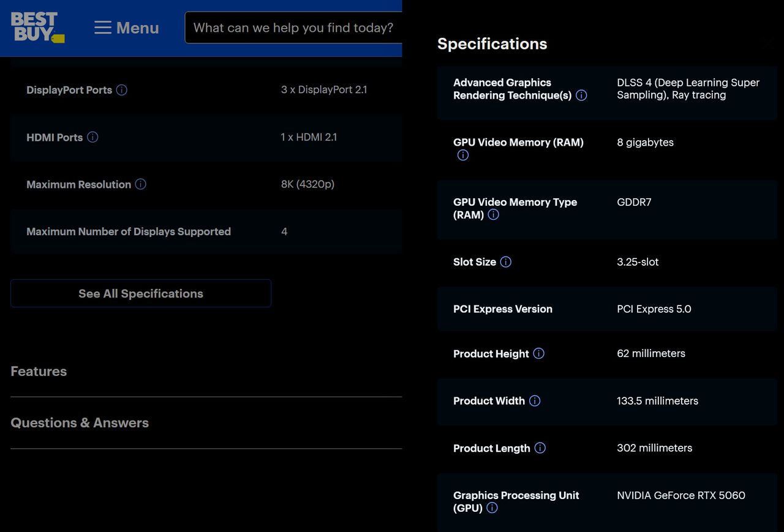Show info for Slot Size
The height and width of the screenshot is (532, 784).
[x=505, y=262]
